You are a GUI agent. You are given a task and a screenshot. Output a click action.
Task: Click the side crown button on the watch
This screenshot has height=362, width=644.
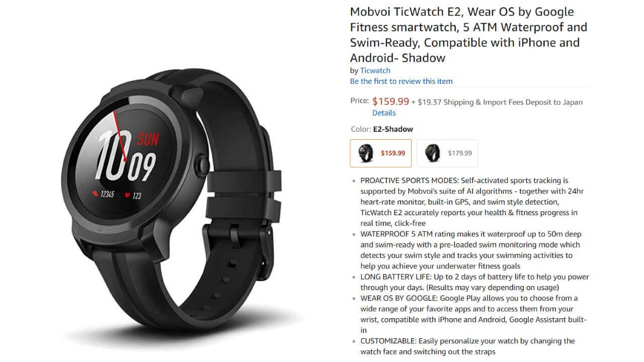coord(203,164)
